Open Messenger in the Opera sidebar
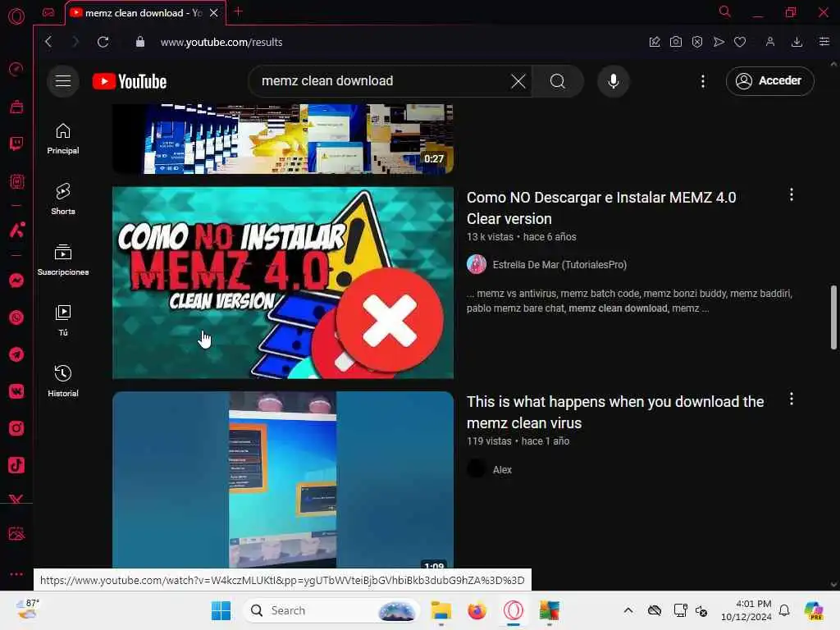Screen dimensions: 840x630 [16, 281]
